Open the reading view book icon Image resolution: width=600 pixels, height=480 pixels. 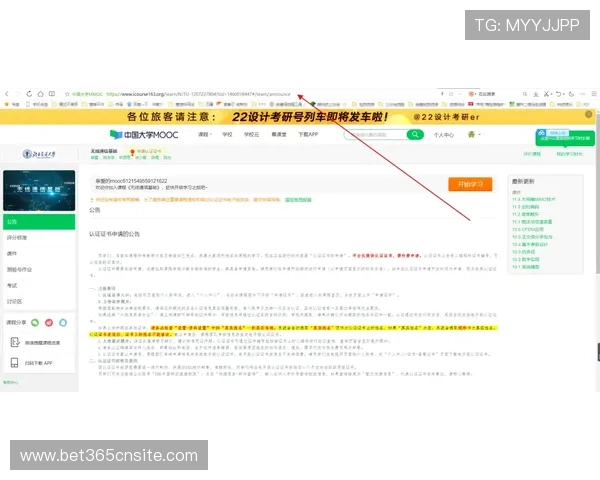click(x=52, y=94)
